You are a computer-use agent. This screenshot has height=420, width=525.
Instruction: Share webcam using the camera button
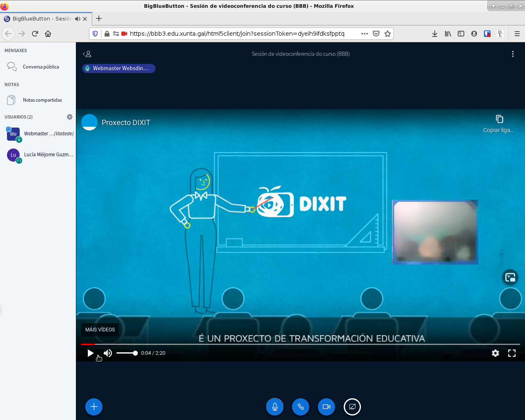(326, 407)
